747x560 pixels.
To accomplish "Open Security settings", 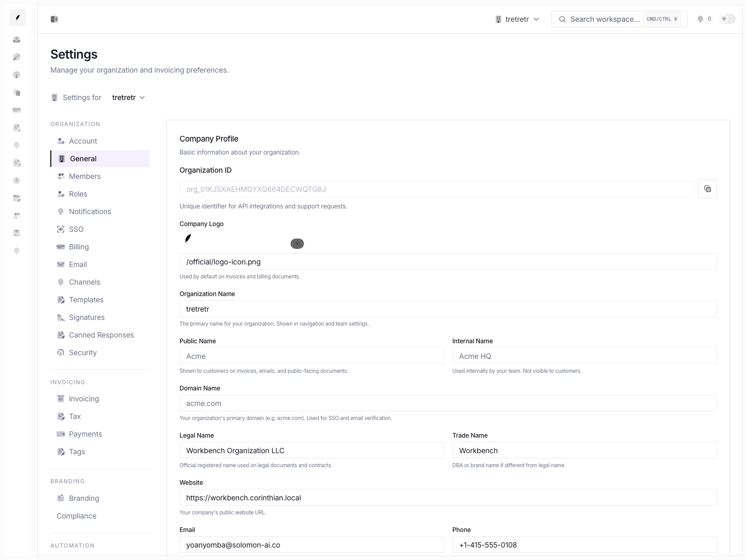I will coord(100,353).
